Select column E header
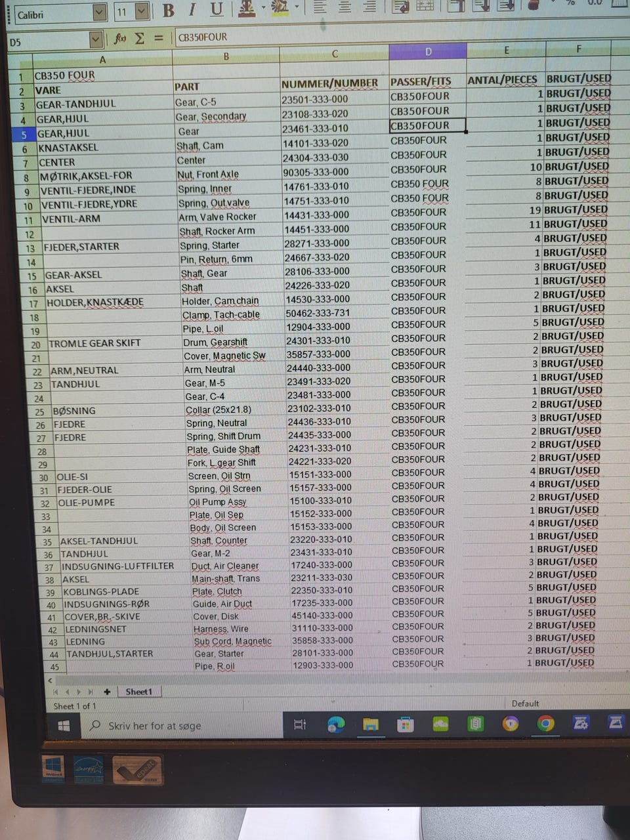 tap(506, 50)
